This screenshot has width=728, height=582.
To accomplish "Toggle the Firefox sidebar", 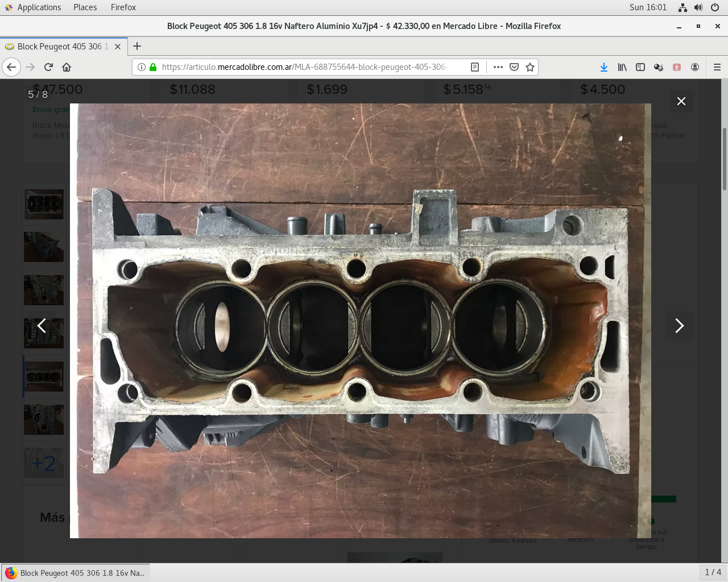I will point(640,67).
